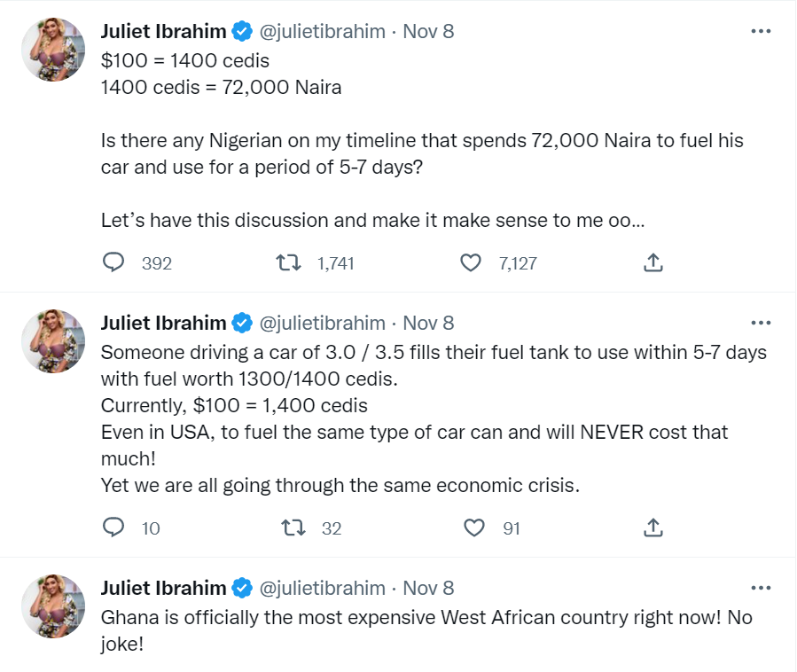
Task: Click the reply icon on the second tweet
Action: coord(113,527)
